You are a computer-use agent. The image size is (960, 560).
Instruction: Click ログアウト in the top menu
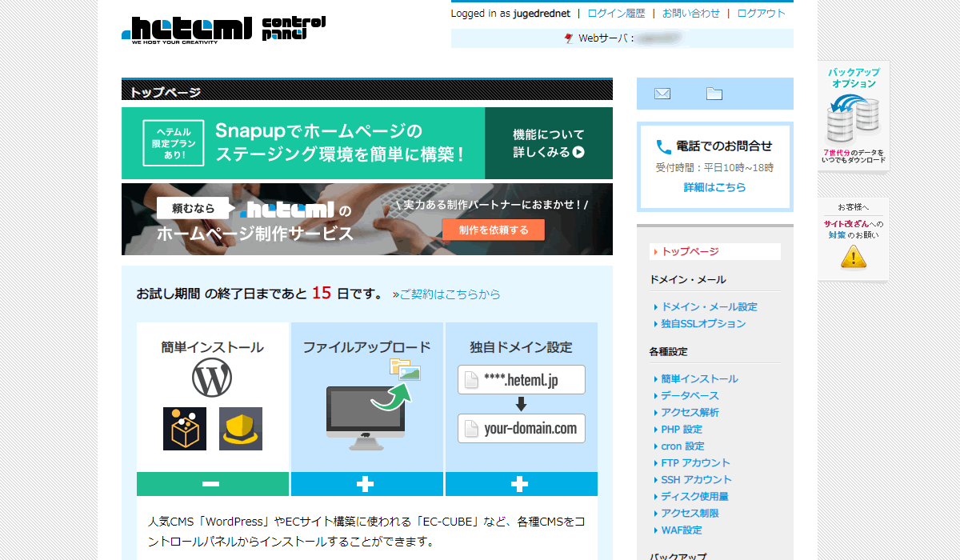761,14
